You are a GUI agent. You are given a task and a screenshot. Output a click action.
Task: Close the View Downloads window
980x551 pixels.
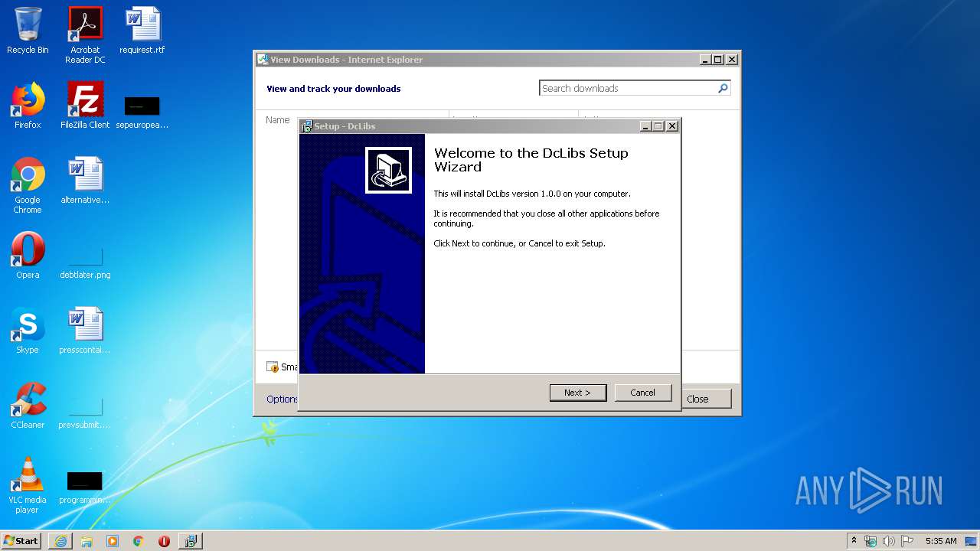(732, 60)
